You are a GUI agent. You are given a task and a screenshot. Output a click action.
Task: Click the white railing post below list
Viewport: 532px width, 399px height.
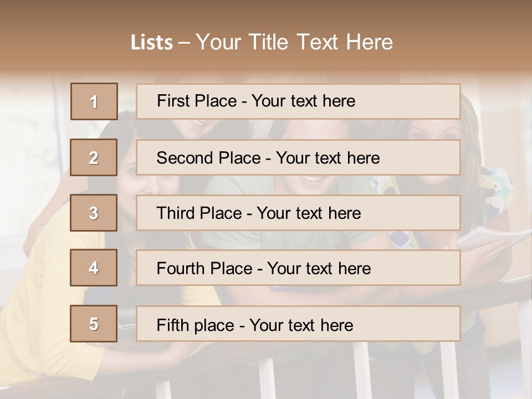click(267, 377)
